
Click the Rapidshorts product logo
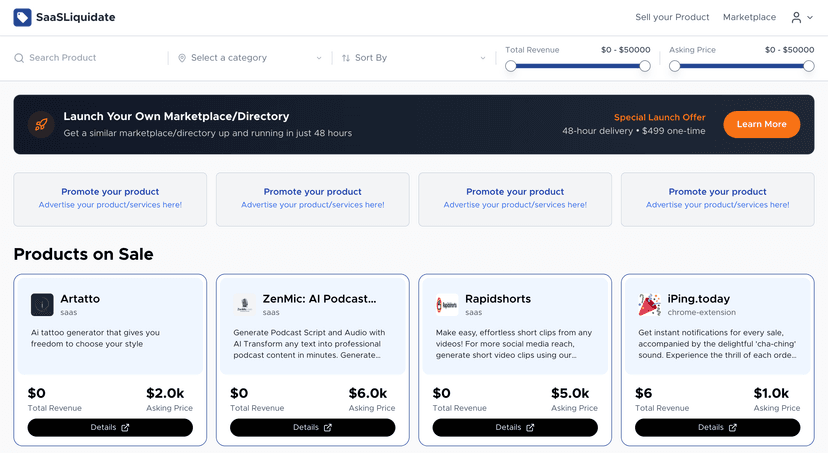[x=447, y=305]
